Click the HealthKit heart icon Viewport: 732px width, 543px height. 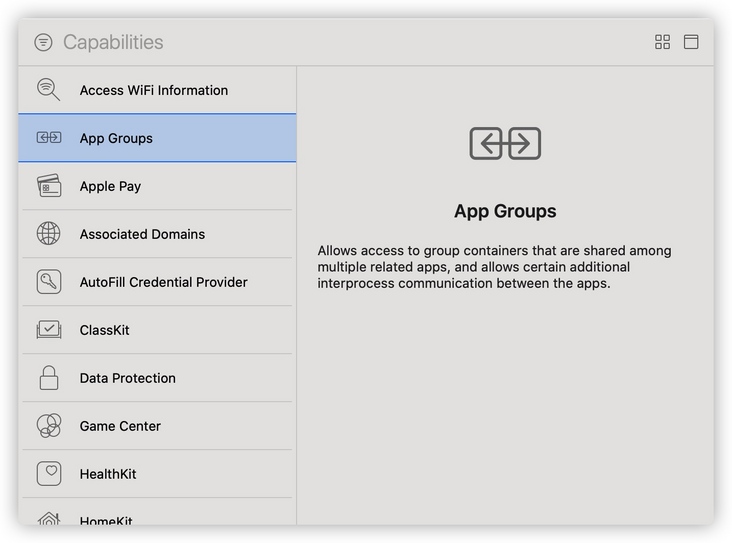pos(49,473)
